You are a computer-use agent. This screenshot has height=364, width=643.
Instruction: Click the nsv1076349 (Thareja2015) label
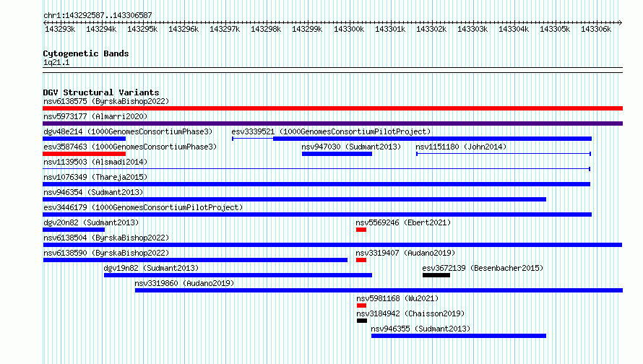coord(95,177)
